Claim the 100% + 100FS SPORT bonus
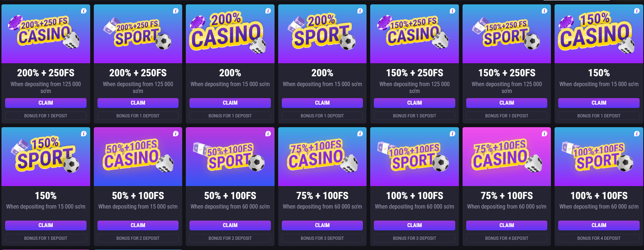 (414, 225)
